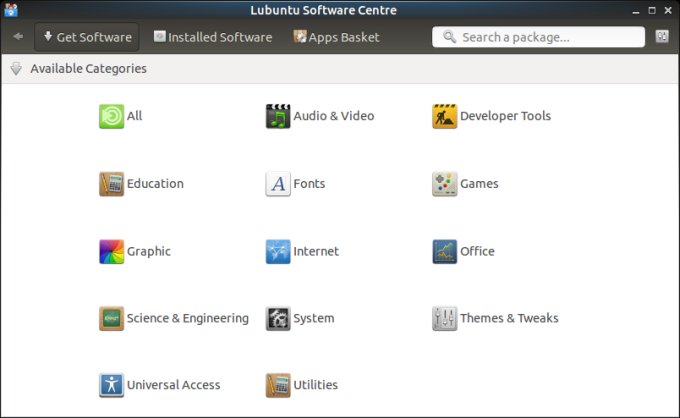
Task: Open the Developer Tools construction icon
Action: (x=445, y=116)
